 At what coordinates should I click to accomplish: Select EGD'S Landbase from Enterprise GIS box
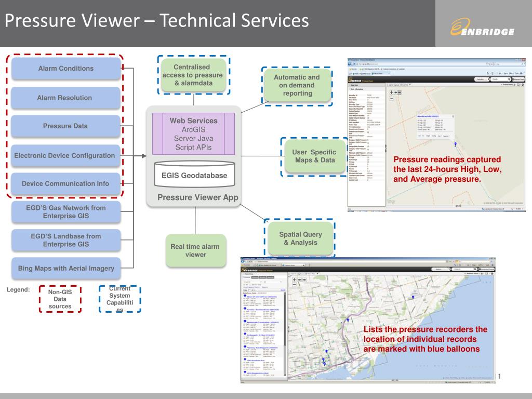coord(66,240)
